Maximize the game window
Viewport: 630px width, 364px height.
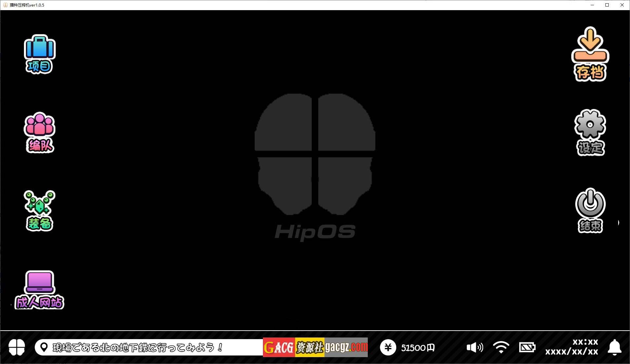(607, 5)
